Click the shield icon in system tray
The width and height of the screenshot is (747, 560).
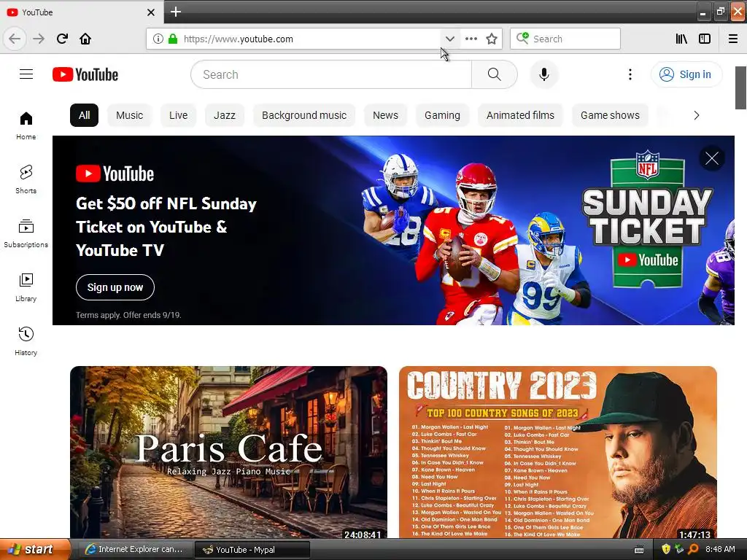(x=666, y=549)
